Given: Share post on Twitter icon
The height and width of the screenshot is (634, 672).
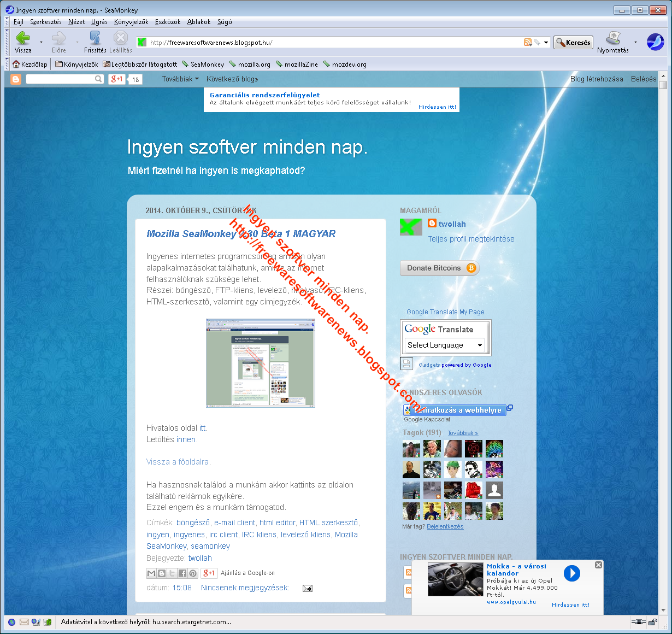Looking at the screenshot, I should point(172,573).
